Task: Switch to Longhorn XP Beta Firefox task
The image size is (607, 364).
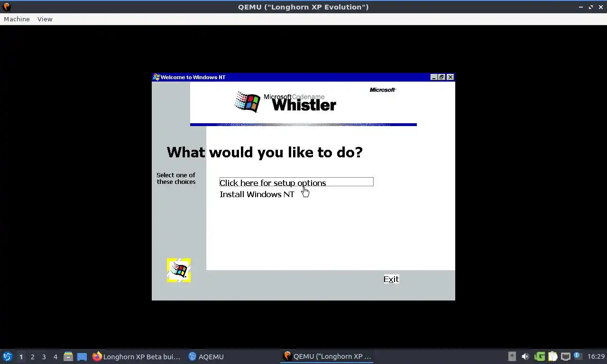Action: click(137, 356)
